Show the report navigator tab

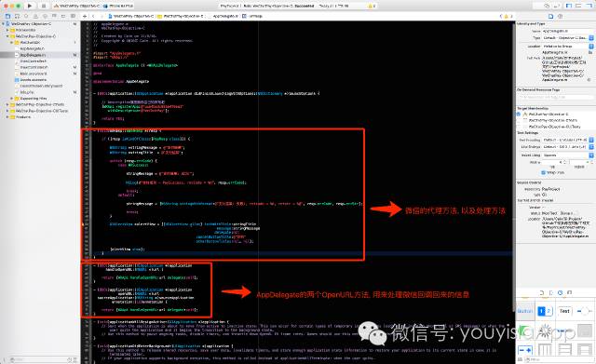tap(73, 17)
